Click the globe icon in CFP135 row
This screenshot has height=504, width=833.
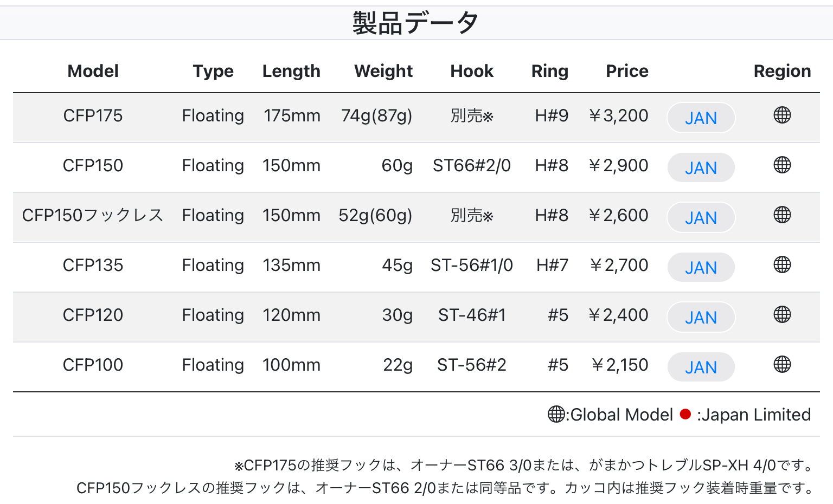coord(782,265)
